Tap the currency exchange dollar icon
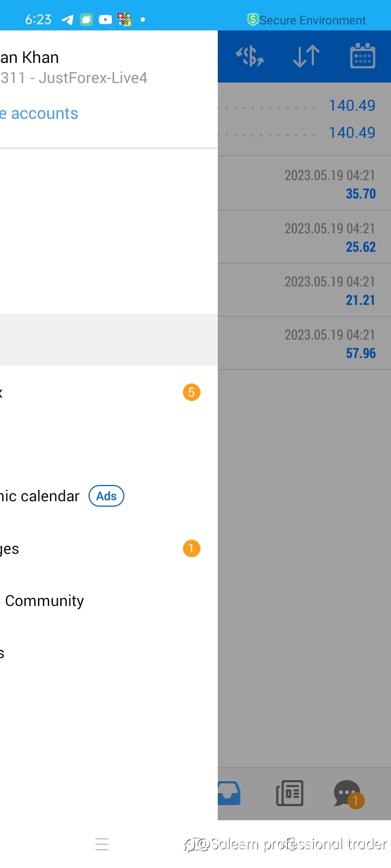This screenshot has height=868, width=391. coord(250,56)
